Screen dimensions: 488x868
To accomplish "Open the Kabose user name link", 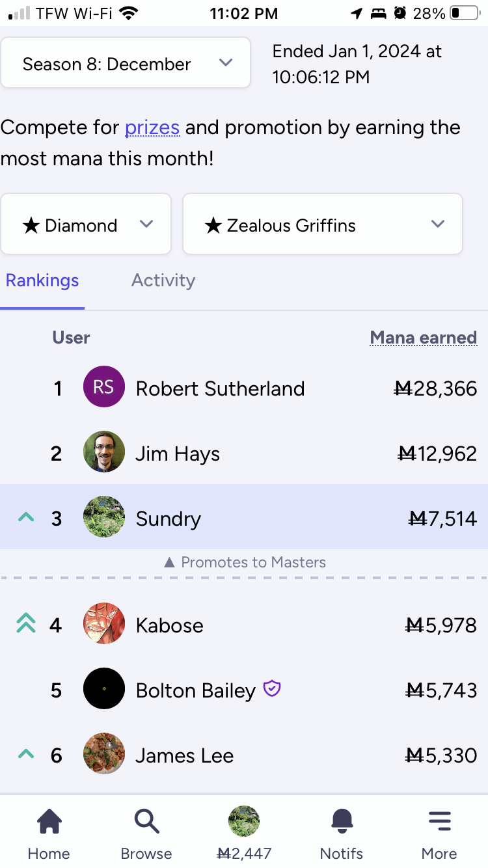I will 169,625.
